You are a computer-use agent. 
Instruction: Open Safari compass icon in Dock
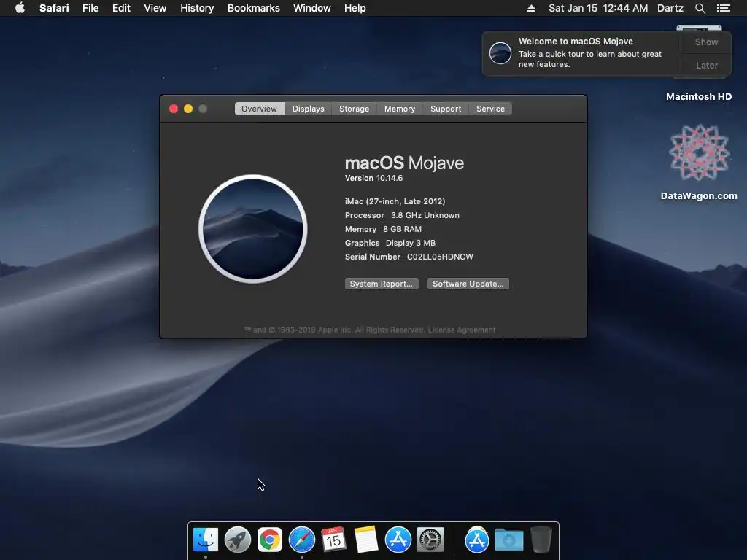coord(301,540)
